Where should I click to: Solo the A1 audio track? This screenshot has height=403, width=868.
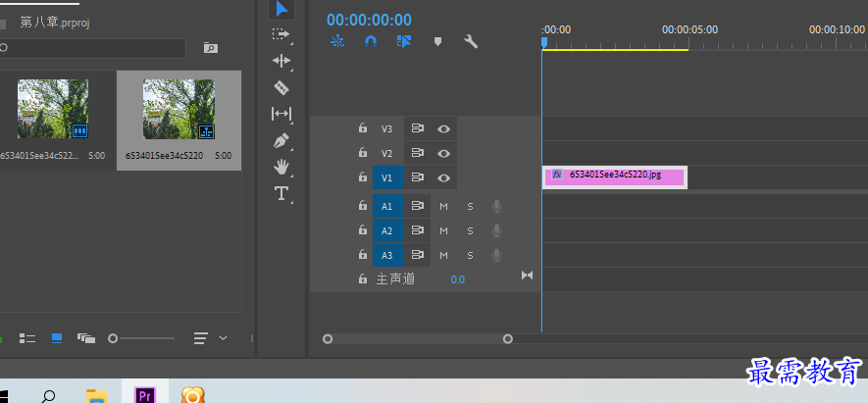(470, 207)
